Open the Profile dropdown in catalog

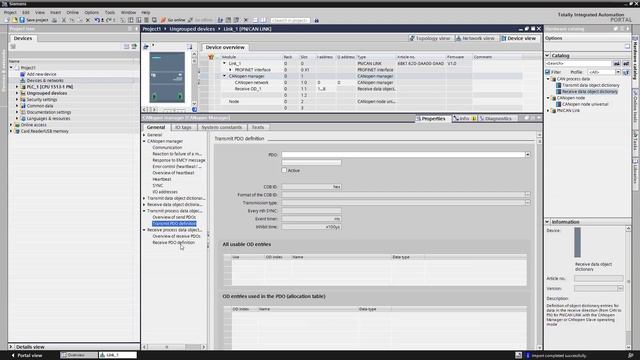point(618,72)
